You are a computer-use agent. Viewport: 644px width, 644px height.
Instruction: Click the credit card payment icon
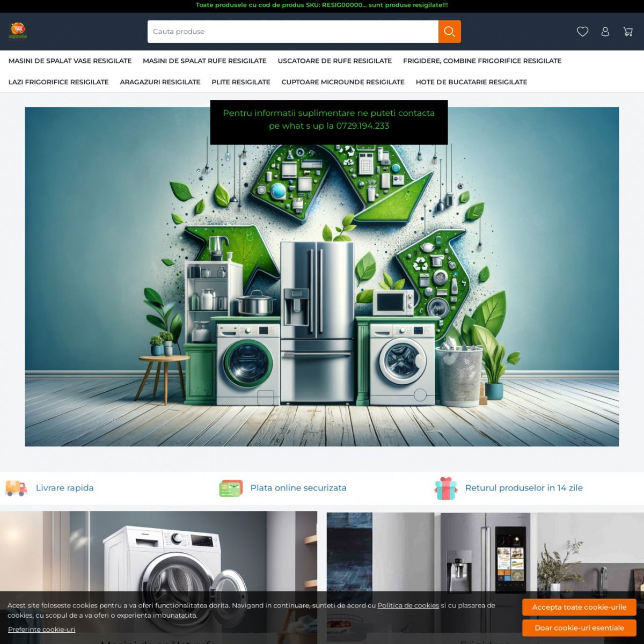tap(231, 488)
